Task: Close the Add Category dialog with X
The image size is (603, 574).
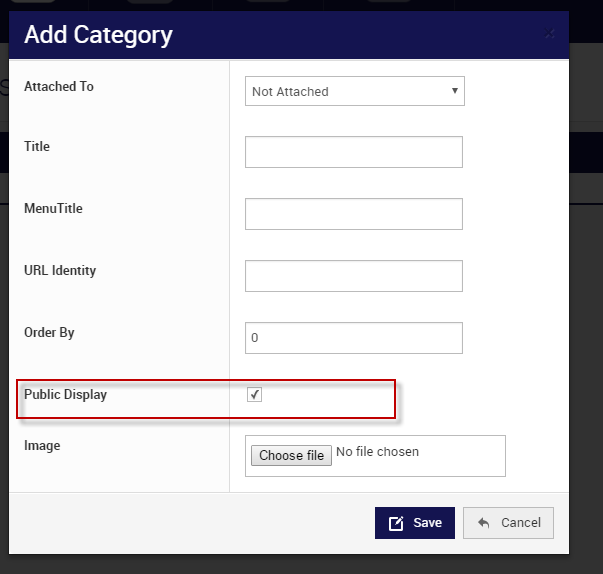Action: pyautogui.click(x=549, y=34)
